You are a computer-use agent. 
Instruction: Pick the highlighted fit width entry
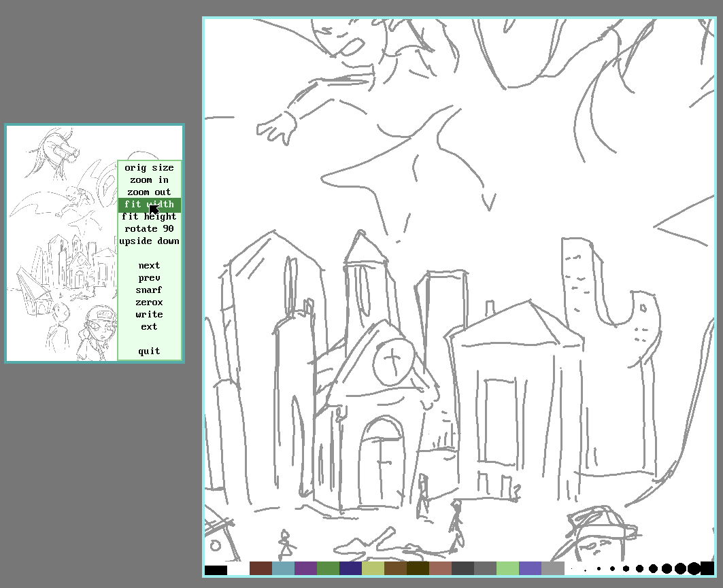point(149,205)
